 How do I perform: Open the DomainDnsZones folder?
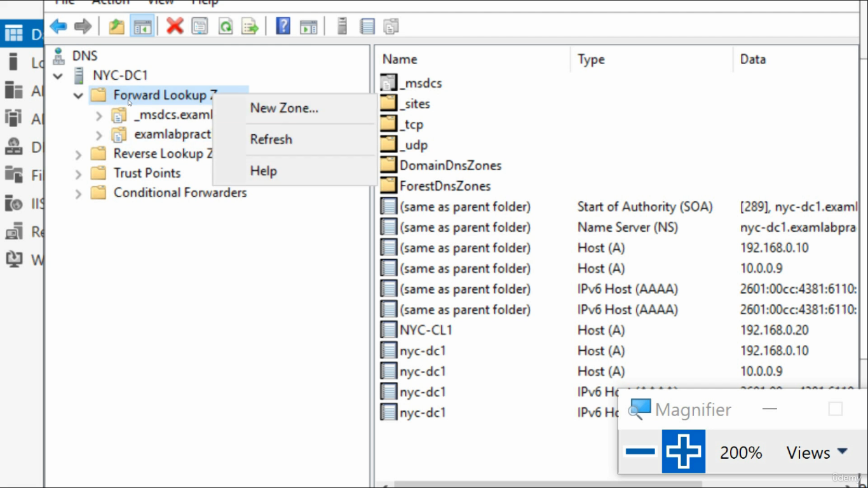pos(451,165)
